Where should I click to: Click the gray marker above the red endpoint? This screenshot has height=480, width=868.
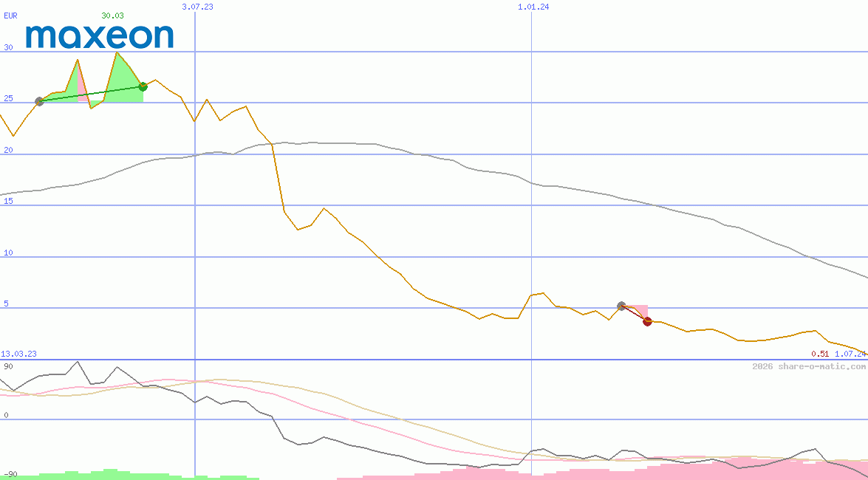[621, 304]
